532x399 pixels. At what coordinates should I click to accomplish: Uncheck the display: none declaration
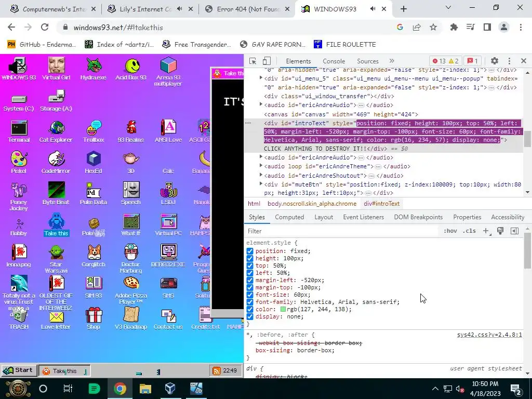click(x=250, y=316)
